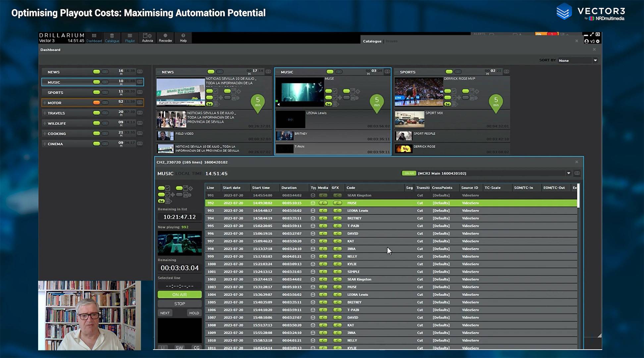Collapse the SPORTS channel card
644x358 pixels.
[397, 72]
